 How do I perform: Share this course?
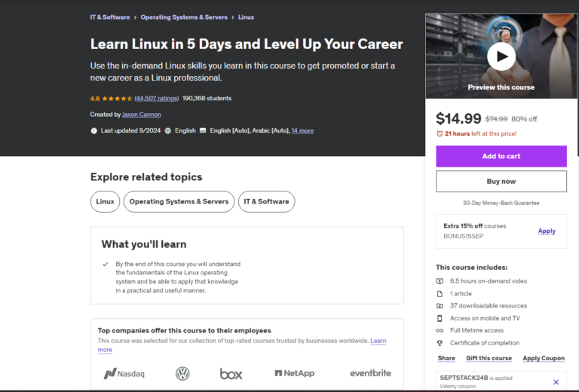(446, 358)
